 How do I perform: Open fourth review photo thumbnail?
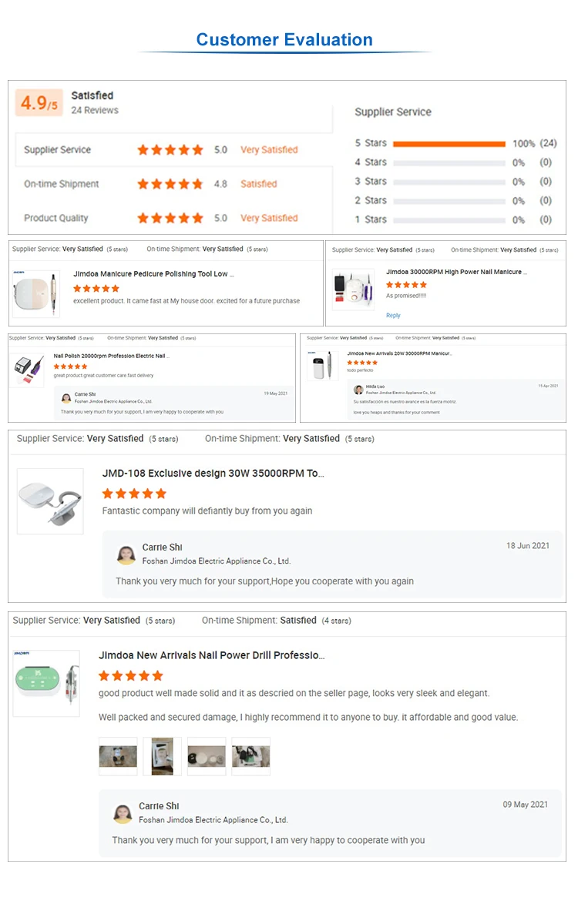point(251,756)
